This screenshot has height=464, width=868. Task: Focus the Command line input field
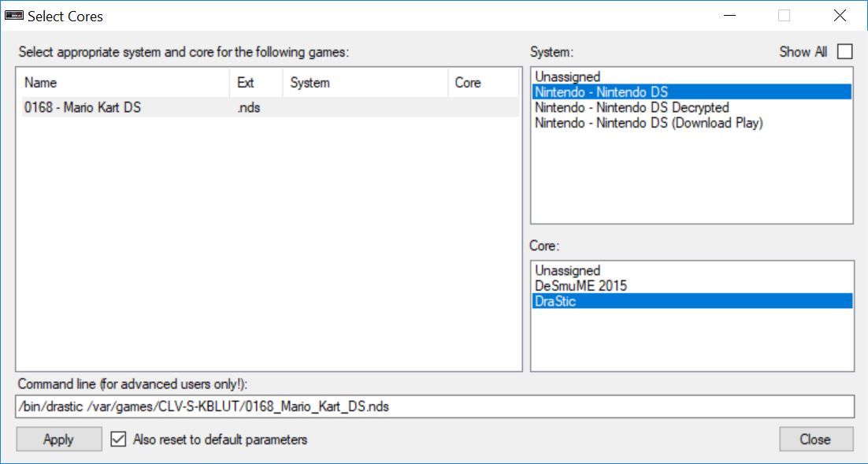tap(435, 406)
